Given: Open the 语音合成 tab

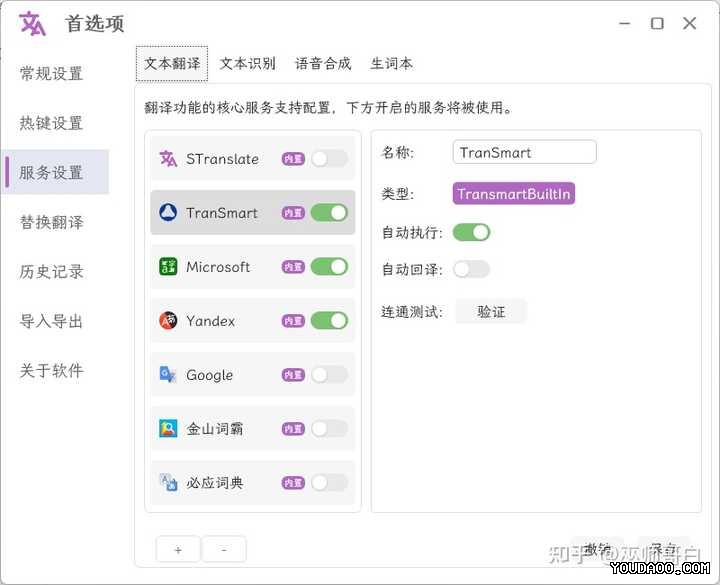Looking at the screenshot, I should 323,63.
